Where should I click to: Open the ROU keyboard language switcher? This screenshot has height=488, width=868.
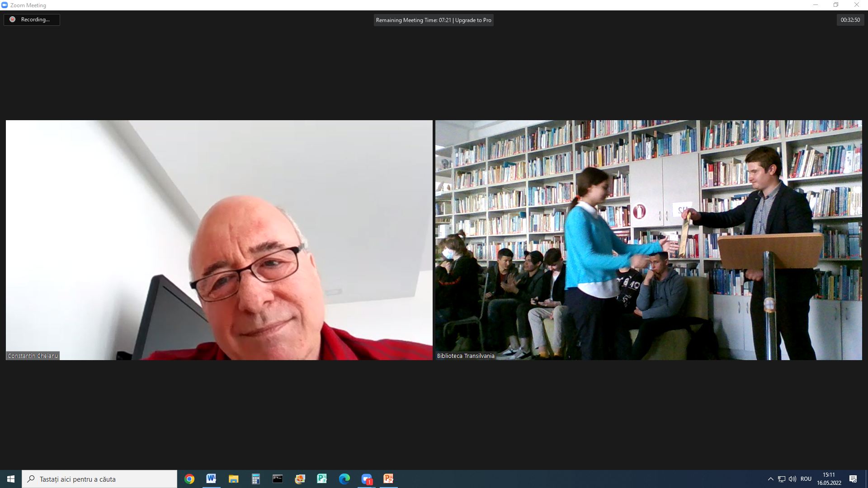(806, 479)
